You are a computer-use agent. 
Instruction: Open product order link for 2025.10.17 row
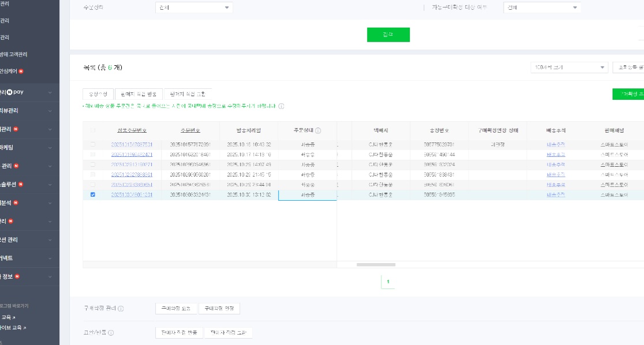pyautogui.click(x=132, y=155)
